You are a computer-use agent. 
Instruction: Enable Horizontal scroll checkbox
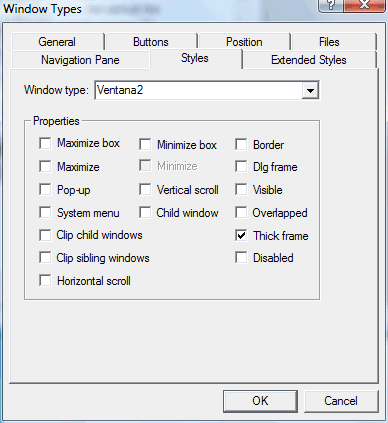pyautogui.click(x=45, y=281)
